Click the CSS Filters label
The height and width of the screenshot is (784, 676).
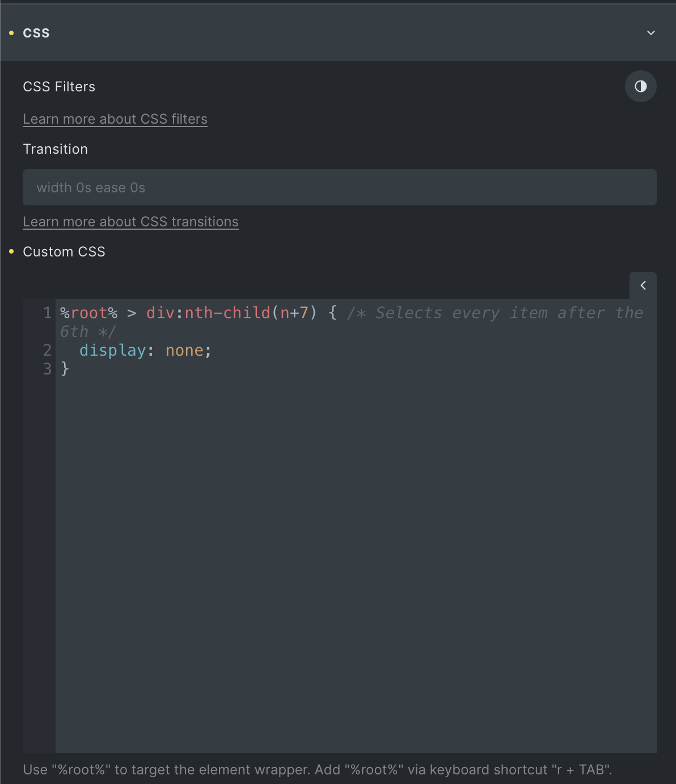coord(59,86)
